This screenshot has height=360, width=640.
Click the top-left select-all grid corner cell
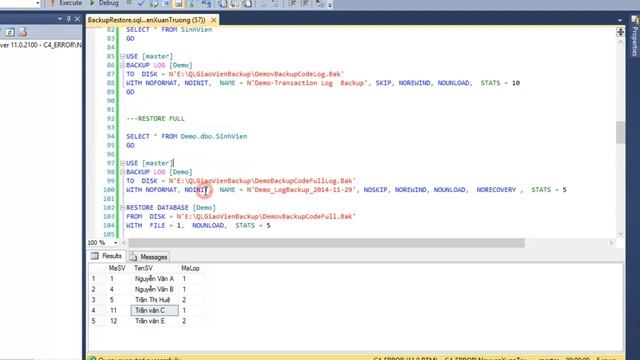pos(97,268)
